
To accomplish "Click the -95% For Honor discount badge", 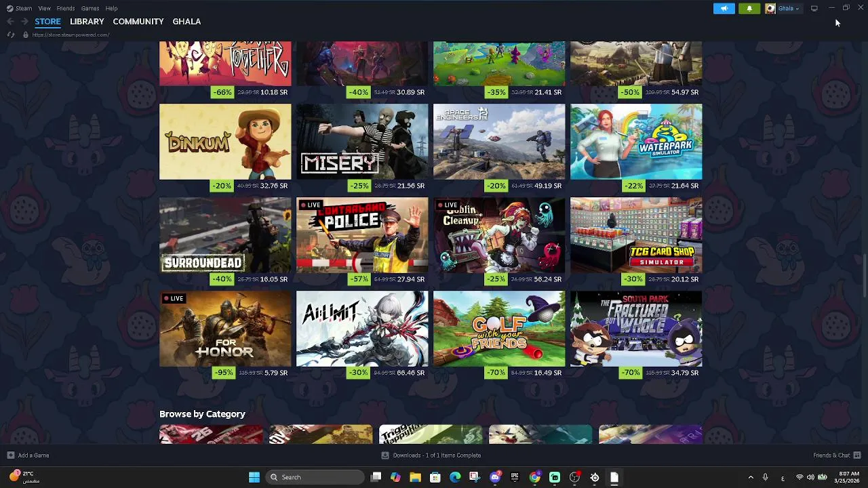I will 223,373.
